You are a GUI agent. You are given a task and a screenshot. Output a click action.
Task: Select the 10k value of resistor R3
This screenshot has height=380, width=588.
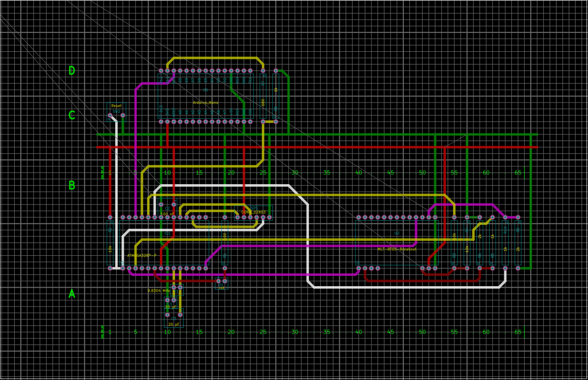(x=454, y=236)
